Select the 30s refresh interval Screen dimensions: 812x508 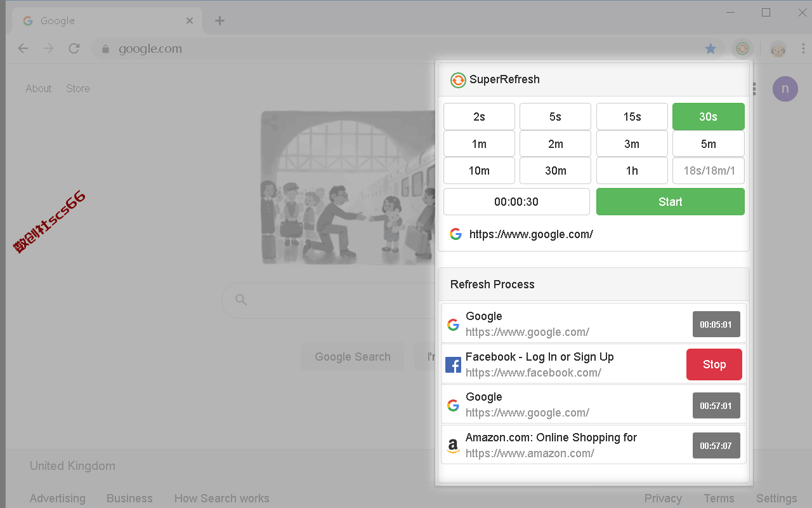point(709,117)
